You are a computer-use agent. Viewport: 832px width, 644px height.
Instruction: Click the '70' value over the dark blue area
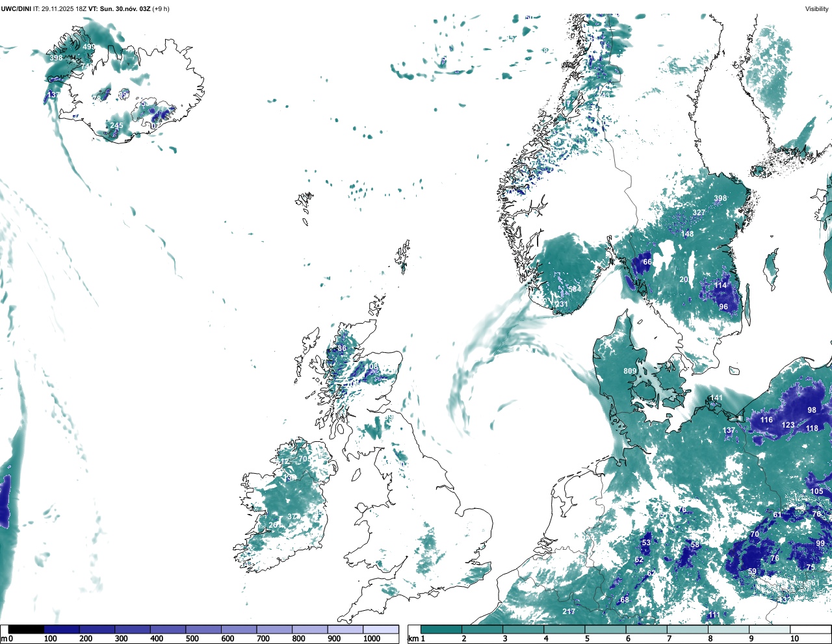[755, 535]
